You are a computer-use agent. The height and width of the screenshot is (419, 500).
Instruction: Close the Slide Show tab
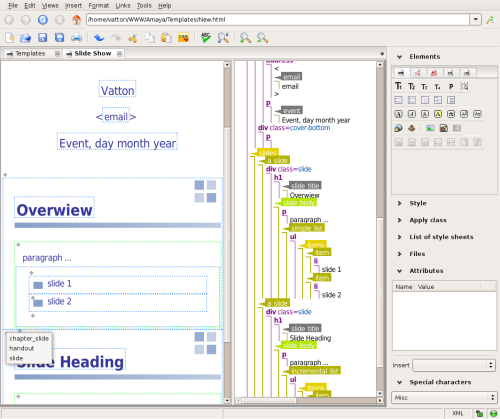tap(119, 53)
